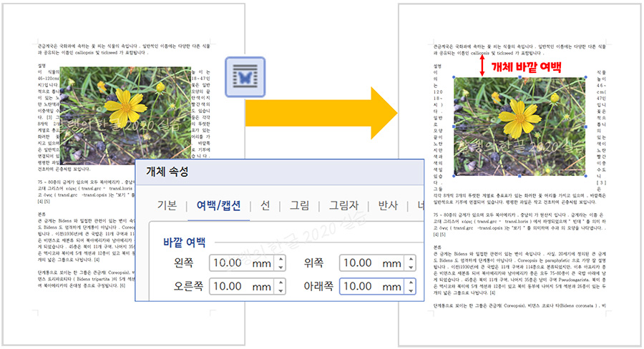
Task: Click top-center resize handle of right image
Action: (x=519, y=77)
